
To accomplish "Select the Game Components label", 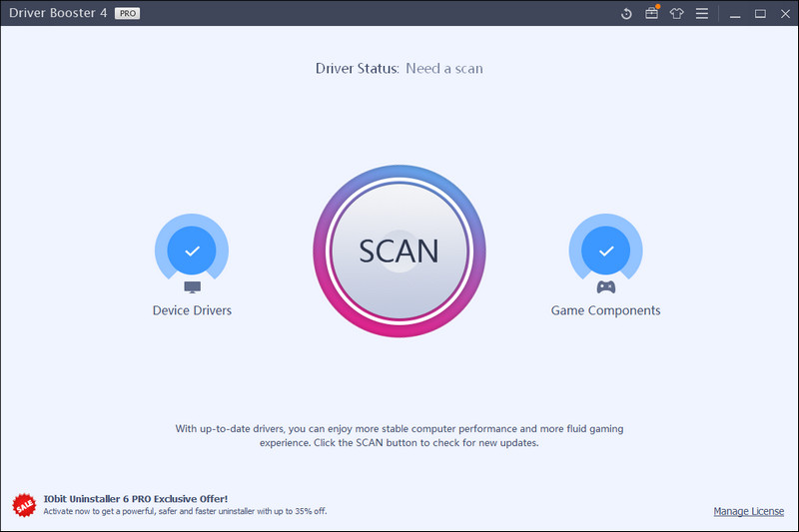I will pyautogui.click(x=605, y=310).
